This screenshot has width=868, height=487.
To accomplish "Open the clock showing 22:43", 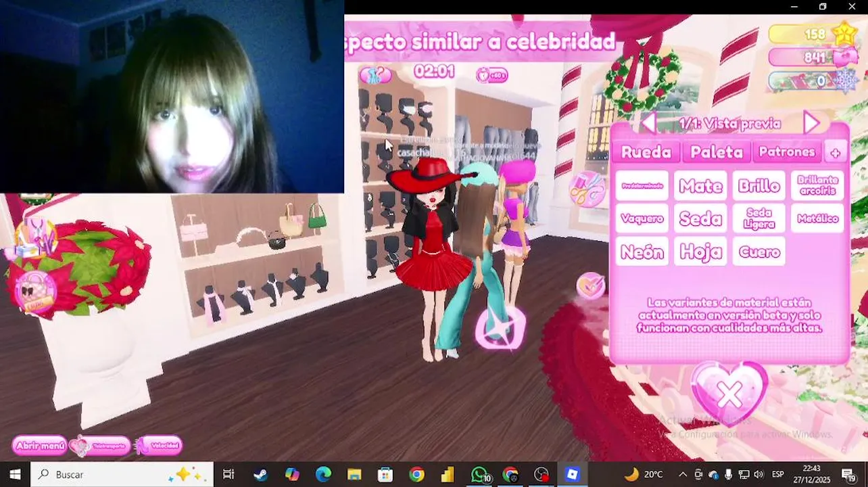I will click(x=812, y=474).
